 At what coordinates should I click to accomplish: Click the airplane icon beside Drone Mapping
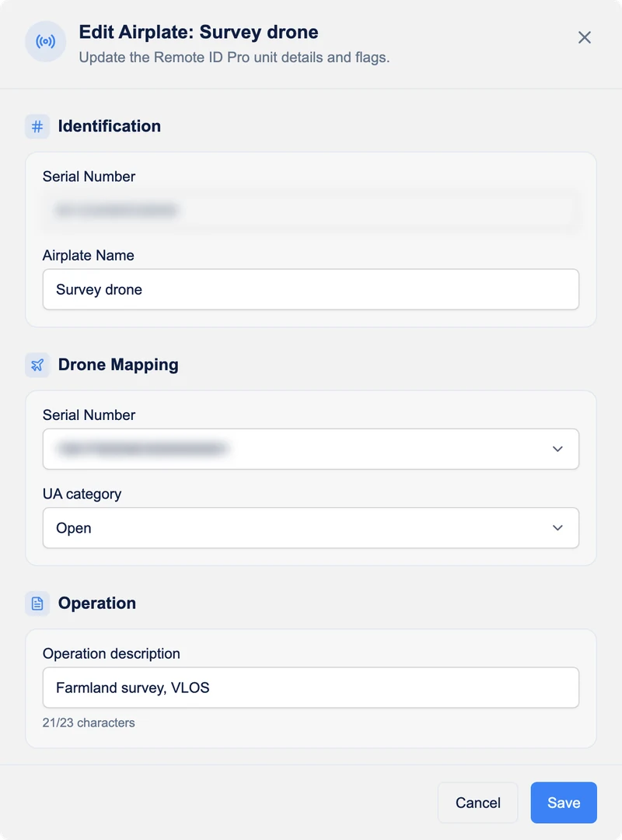[37, 365]
